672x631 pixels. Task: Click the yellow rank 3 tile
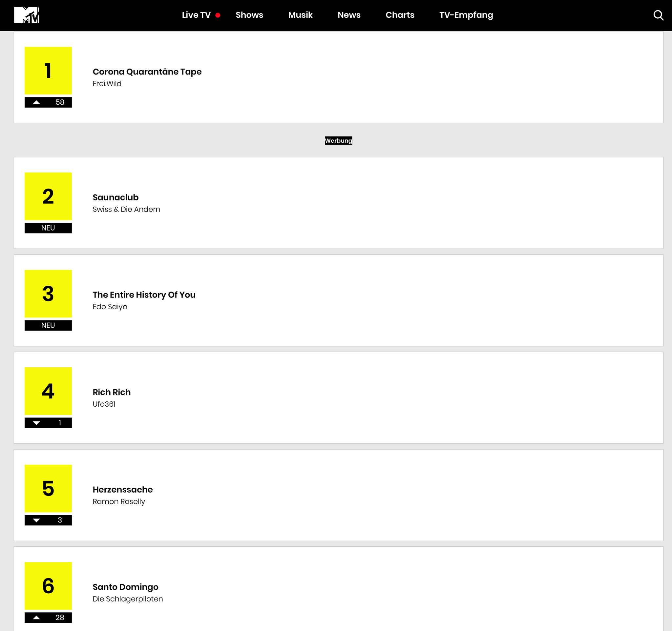(x=48, y=294)
